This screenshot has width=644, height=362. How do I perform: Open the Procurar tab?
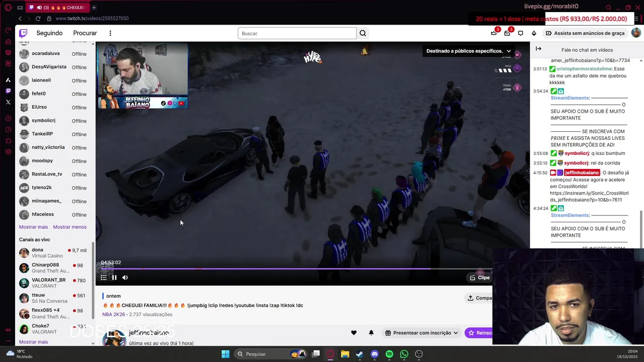click(x=85, y=33)
